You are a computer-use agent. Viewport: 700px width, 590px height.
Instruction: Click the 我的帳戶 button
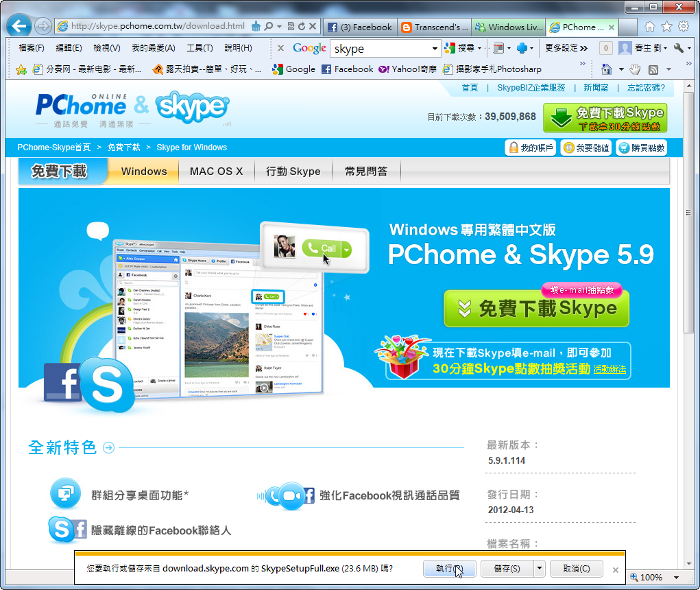point(531,147)
